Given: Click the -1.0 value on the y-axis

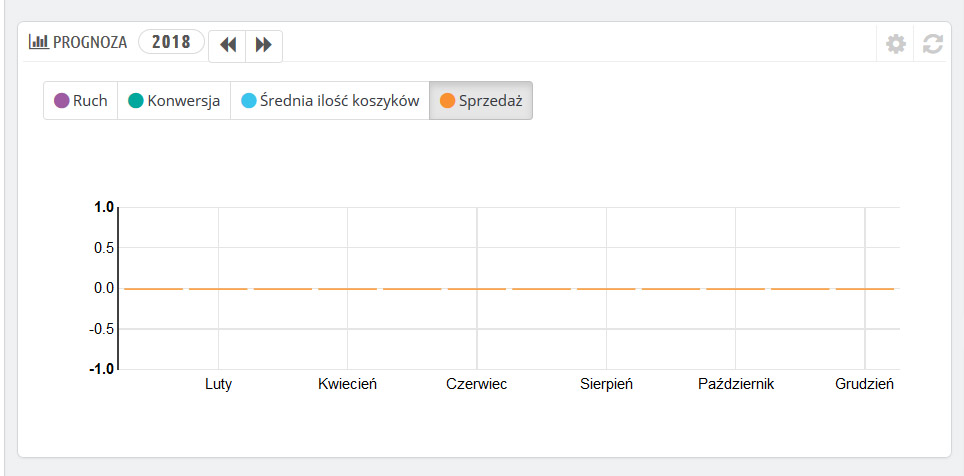Looking at the screenshot, I should pyautogui.click(x=102, y=369).
